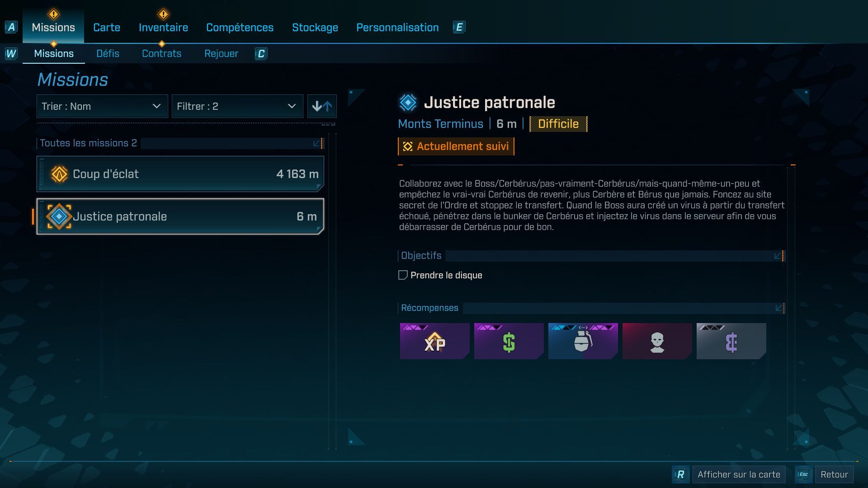Select the Coup d'éclat mission entry

point(180,174)
